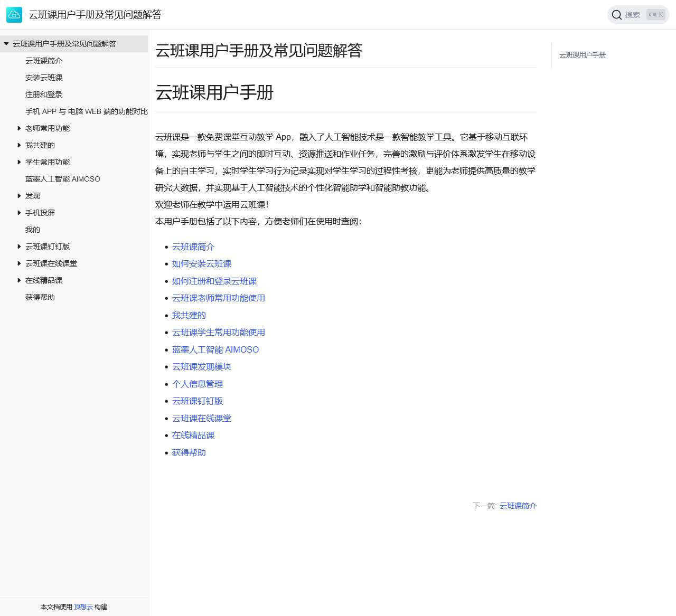Expand the 学生常用功能 sidebar section
Screen dimensions: 676x616
(20, 162)
